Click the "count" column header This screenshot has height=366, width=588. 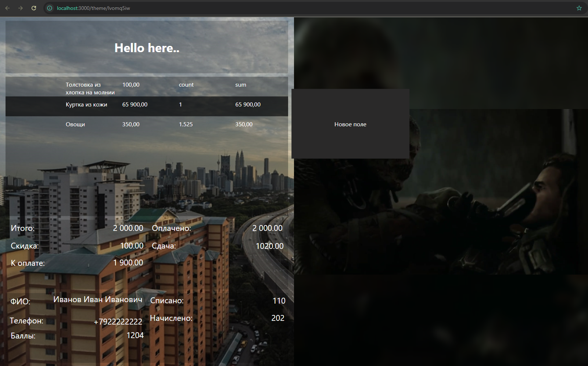pyautogui.click(x=186, y=85)
